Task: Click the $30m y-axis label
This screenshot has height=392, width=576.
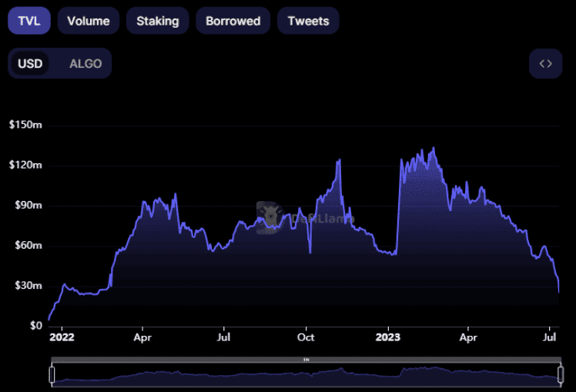Action: click(x=28, y=286)
